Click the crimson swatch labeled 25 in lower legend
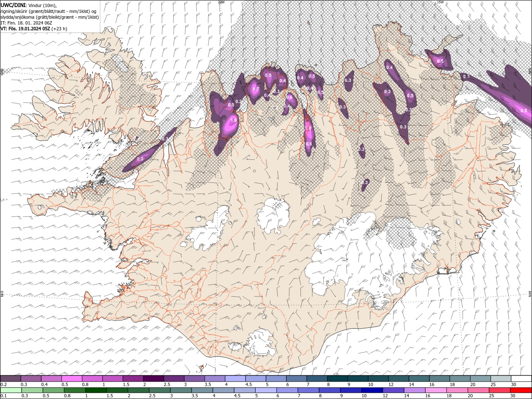Viewport: 532px width, 399px height. pyautogui.click(x=500, y=390)
